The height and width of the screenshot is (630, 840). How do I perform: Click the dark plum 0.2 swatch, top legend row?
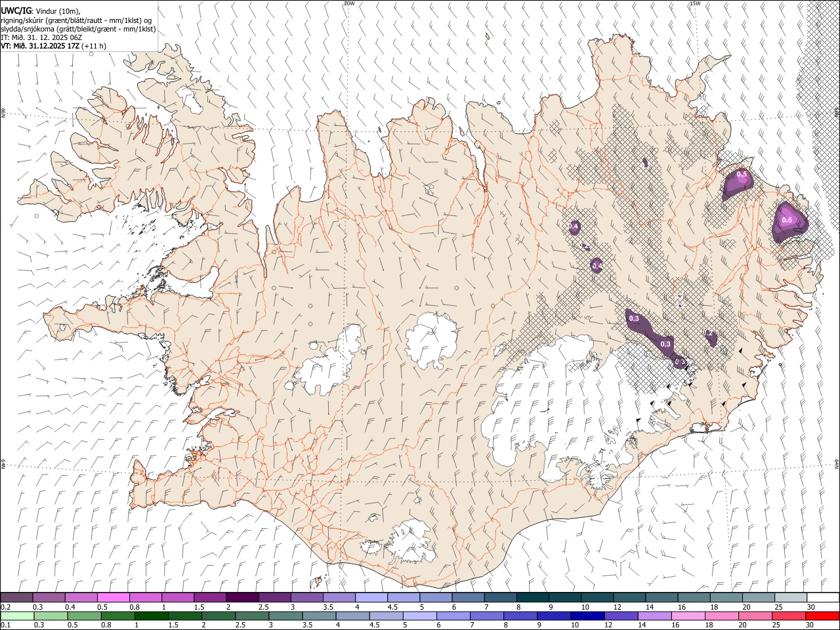pyautogui.click(x=17, y=598)
